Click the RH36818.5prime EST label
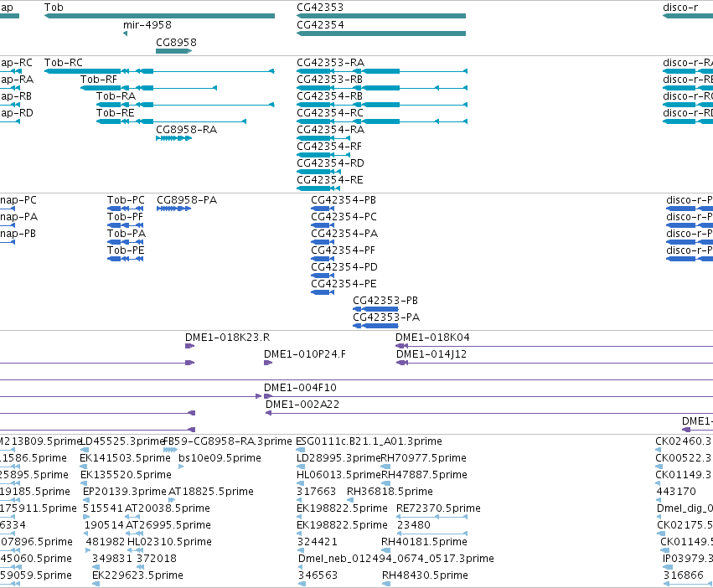Screen dimensions: 713x588 pos(390,492)
